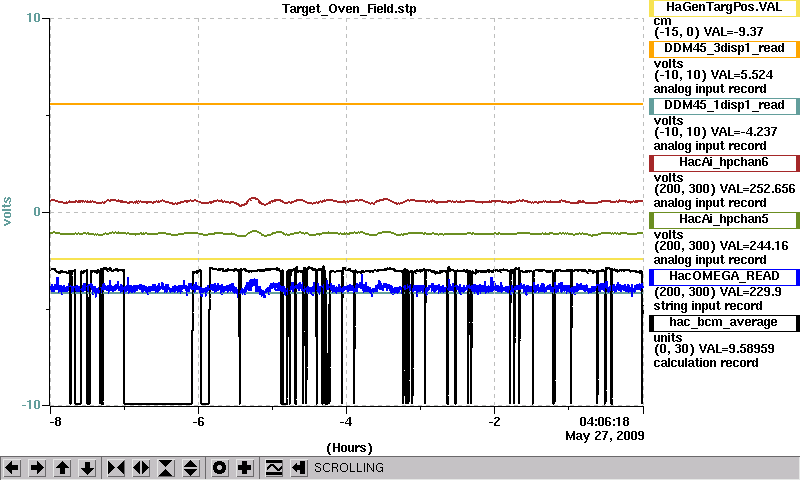Click the horizontal zoom-out (diamond) button
The image size is (800, 480).
(141, 467)
